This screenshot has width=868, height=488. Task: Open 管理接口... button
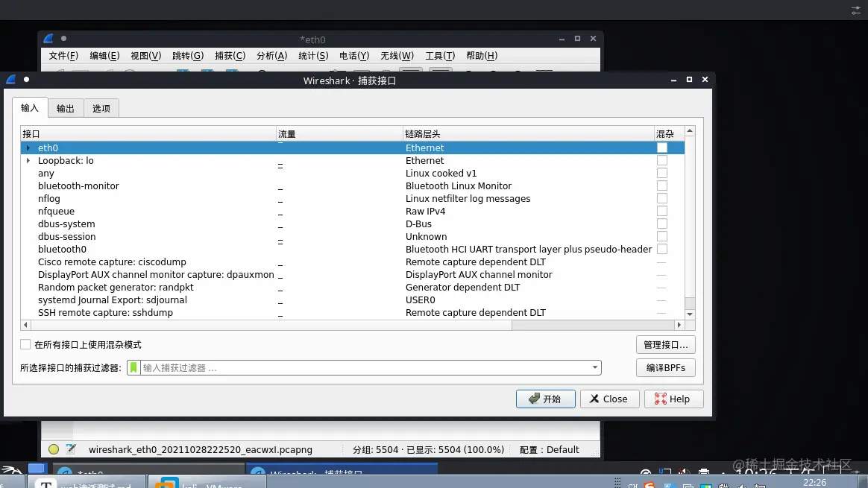pos(665,345)
